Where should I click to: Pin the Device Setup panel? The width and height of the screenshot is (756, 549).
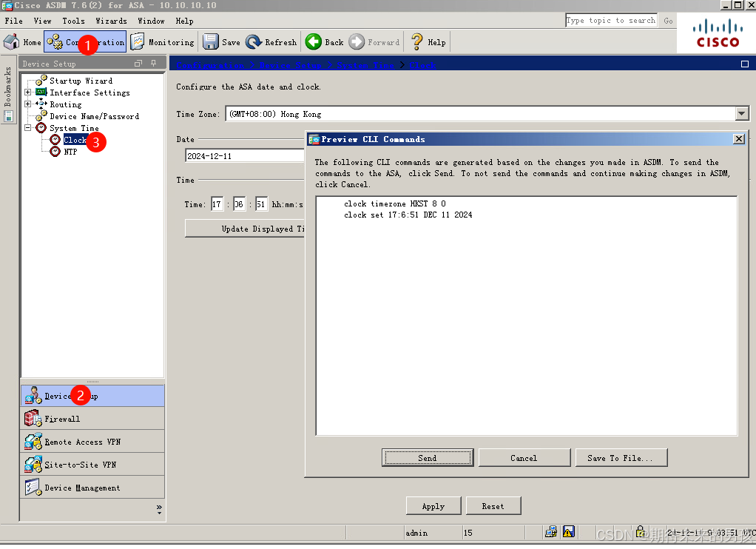[x=153, y=63]
